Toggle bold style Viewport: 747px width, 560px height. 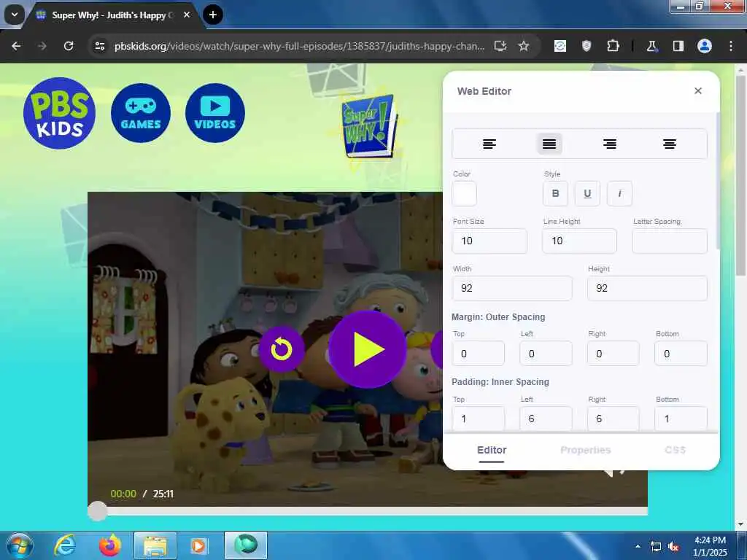(x=555, y=194)
